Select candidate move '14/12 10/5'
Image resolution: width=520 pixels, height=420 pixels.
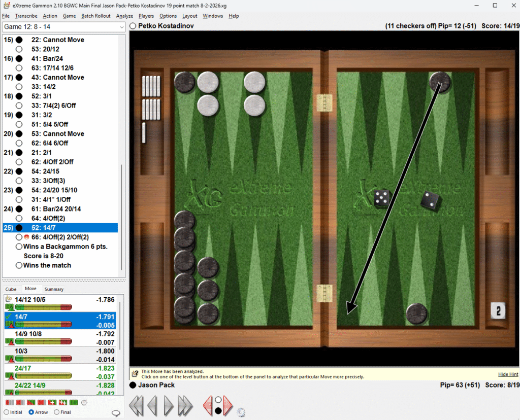point(60,303)
